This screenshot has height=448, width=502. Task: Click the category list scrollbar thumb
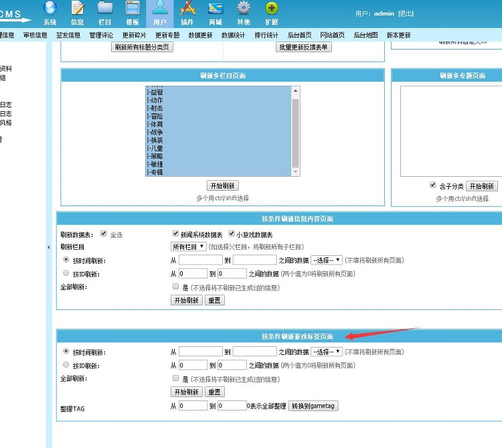tap(295, 133)
